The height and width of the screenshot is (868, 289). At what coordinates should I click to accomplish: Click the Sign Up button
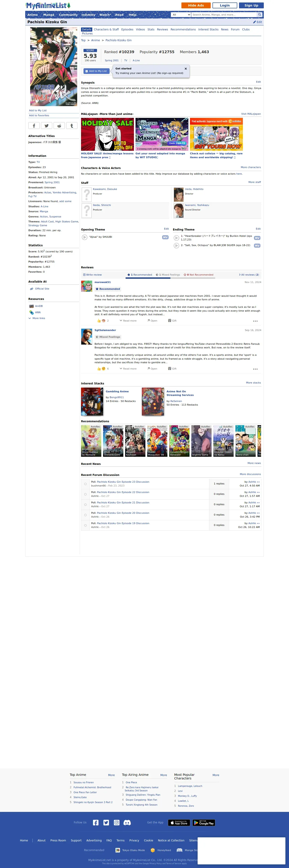[x=251, y=5]
